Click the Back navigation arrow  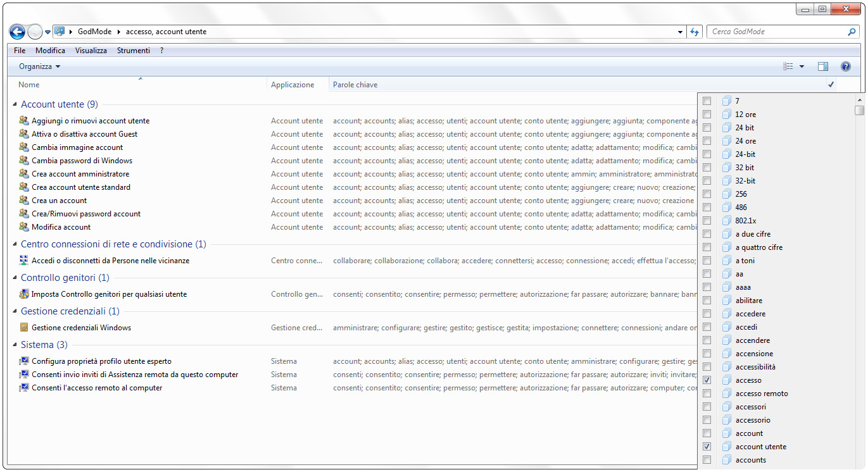17,32
